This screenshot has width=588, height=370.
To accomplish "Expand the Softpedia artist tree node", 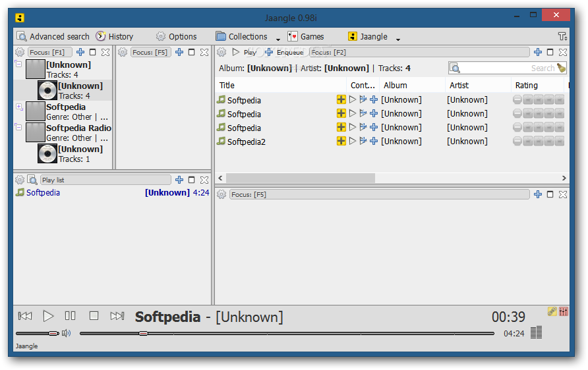I will (x=19, y=107).
